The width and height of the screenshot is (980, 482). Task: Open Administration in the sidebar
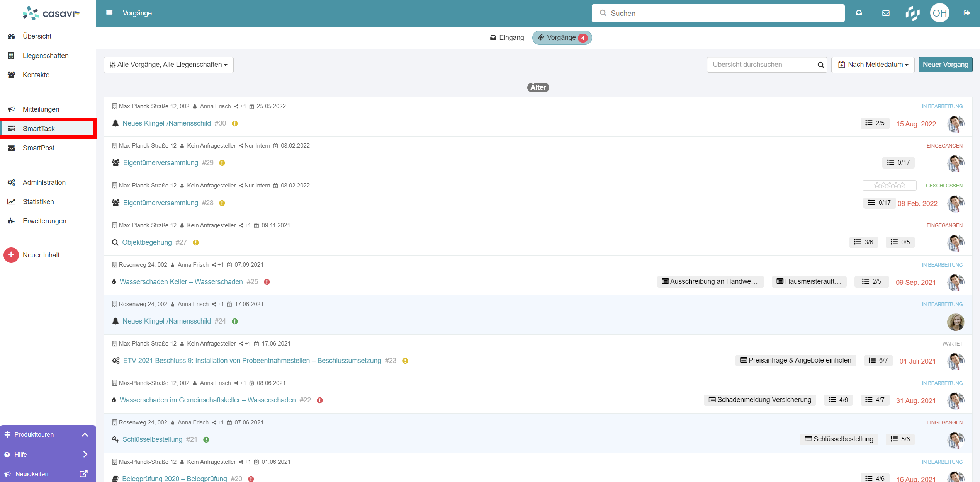pyautogui.click(x=44, y=182)
